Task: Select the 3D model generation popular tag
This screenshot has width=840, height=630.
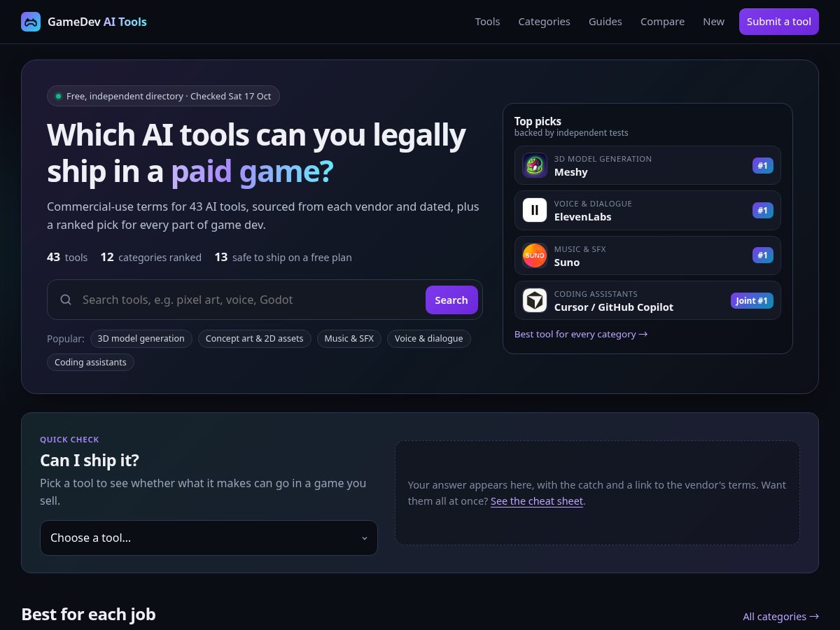Action: tap(141, 339)
